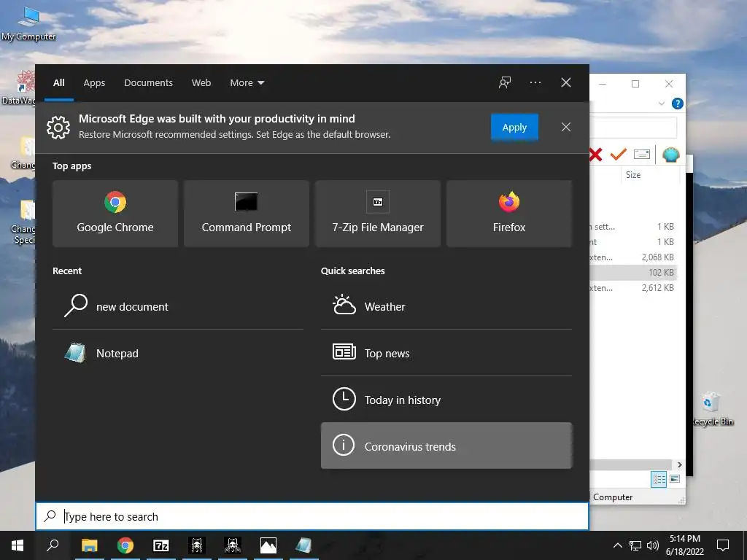747x560 pixels.
Task: Open network status tray icon
Action: pos(635,545)
